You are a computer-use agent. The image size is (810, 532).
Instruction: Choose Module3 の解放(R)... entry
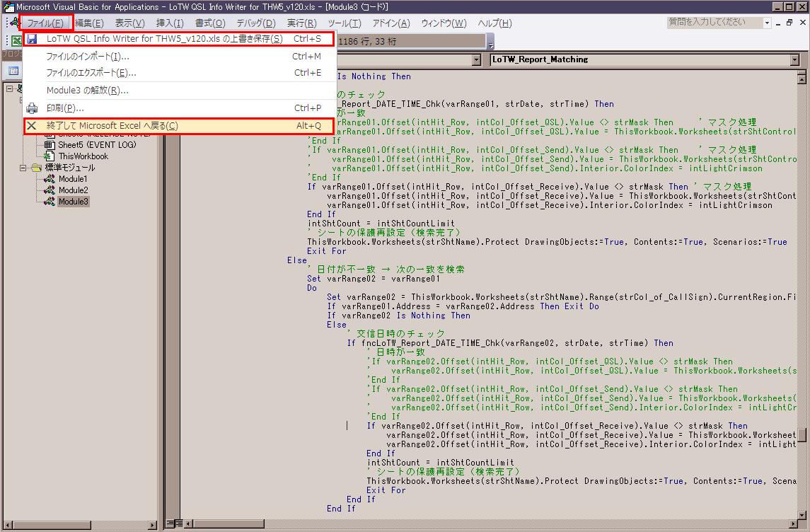(x=179, y=91)
